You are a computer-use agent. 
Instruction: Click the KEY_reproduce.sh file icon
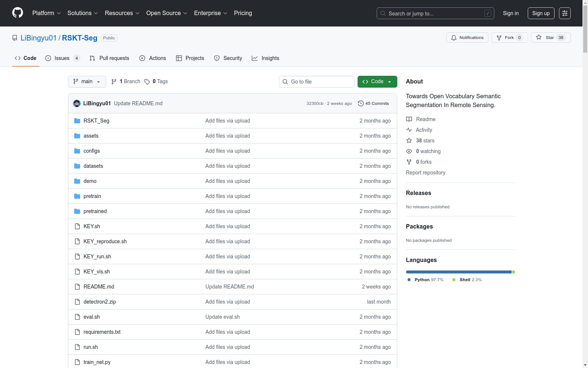77,241
